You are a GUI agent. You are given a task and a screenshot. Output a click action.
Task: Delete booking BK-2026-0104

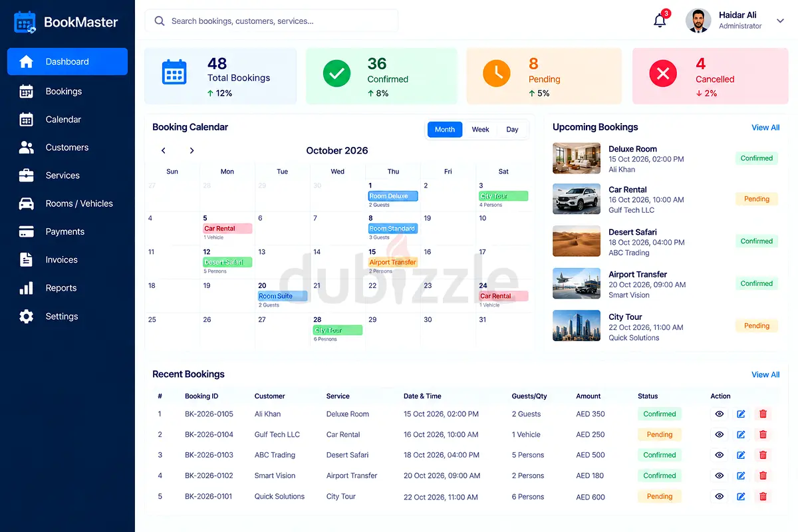tap(763, 434)
